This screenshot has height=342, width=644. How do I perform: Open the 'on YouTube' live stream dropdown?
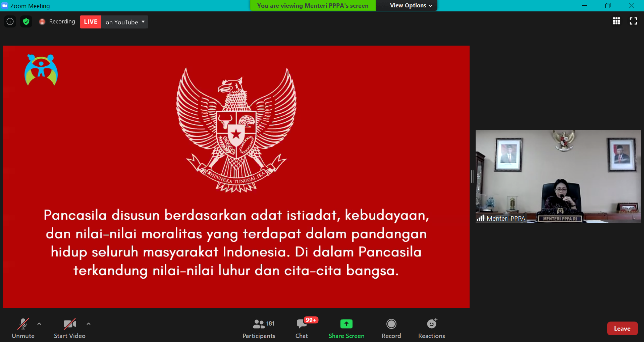[125, 22]
